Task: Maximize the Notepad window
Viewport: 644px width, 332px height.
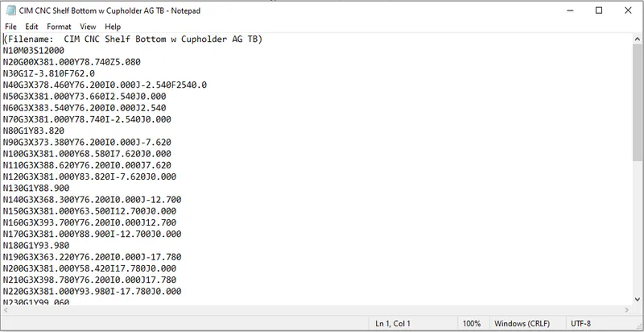Action: click(599, 10)
